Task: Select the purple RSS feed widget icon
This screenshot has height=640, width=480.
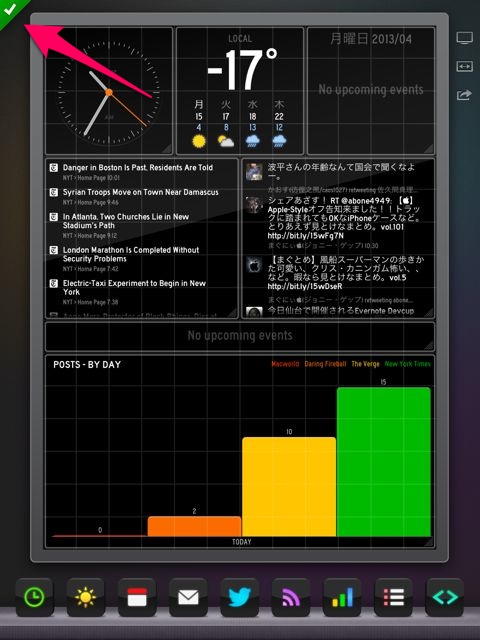Action: (x=291, y=597)
